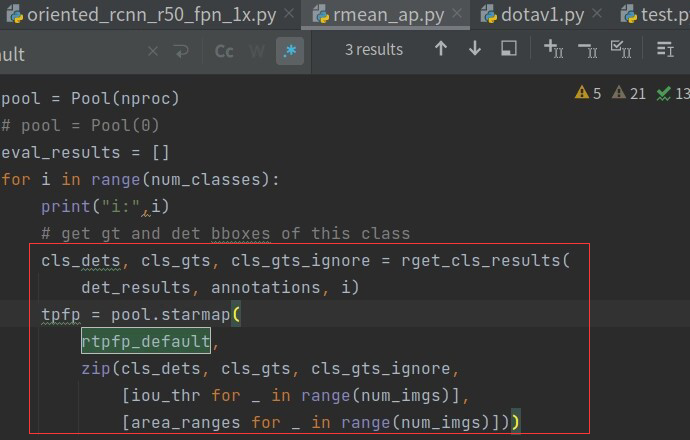Click the get gt and det bboxes comment
The image size is (690, 440).
click(226, 234)
